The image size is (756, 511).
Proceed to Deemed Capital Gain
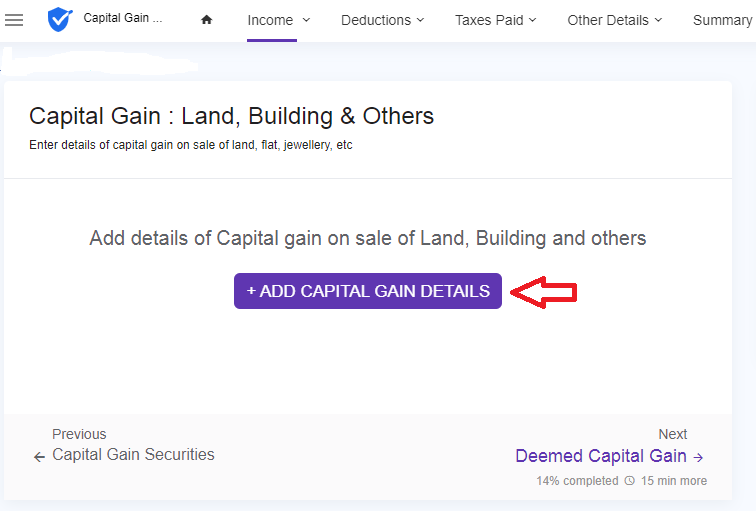[x=600, y=456]
